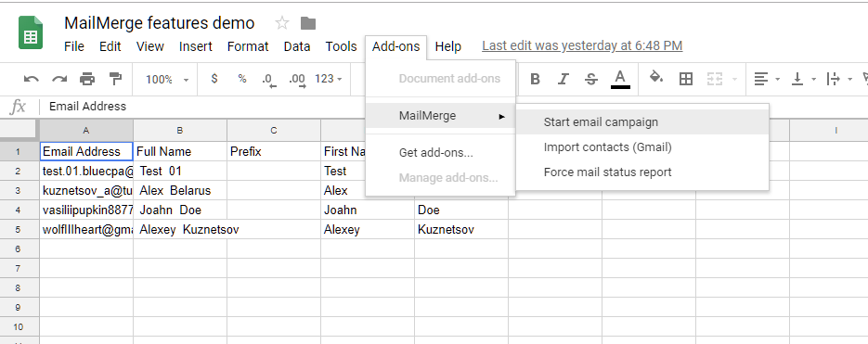Image resolution: width=868 pixels, height=344 pixels.
Task: Select the Doe last name cell
Action: pos(461,210)
